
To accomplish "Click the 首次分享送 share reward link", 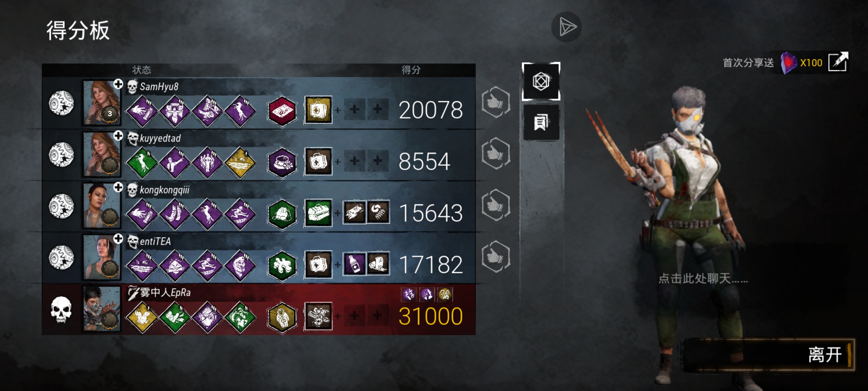I will [748, 63].
